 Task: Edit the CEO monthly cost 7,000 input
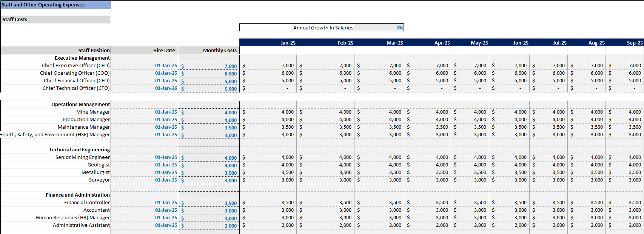(x=209, y=66)
